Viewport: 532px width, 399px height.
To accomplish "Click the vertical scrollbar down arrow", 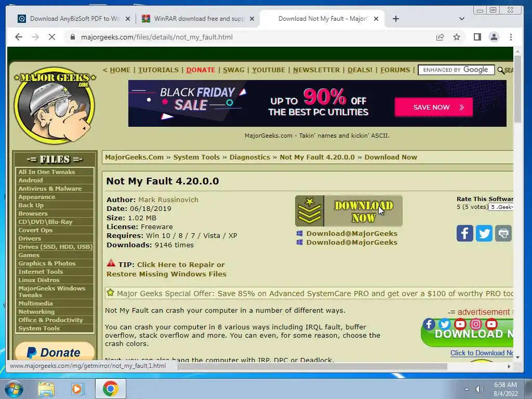I will 517,357.
